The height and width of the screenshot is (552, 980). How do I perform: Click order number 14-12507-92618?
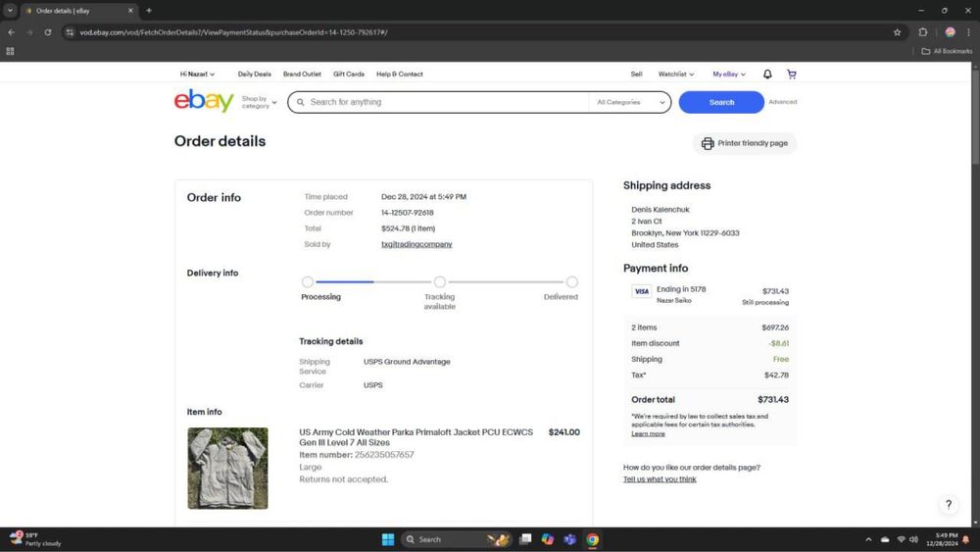pyautogui.click(x=408, y=213)
